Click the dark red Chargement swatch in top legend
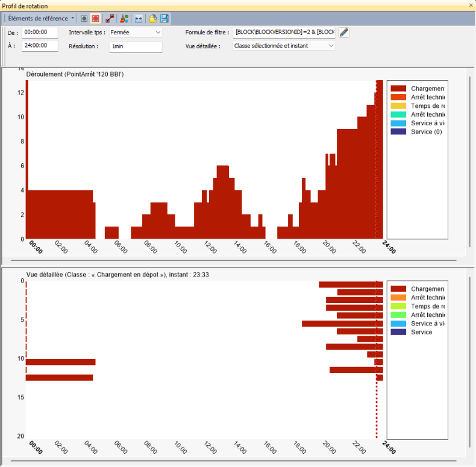 398,89
